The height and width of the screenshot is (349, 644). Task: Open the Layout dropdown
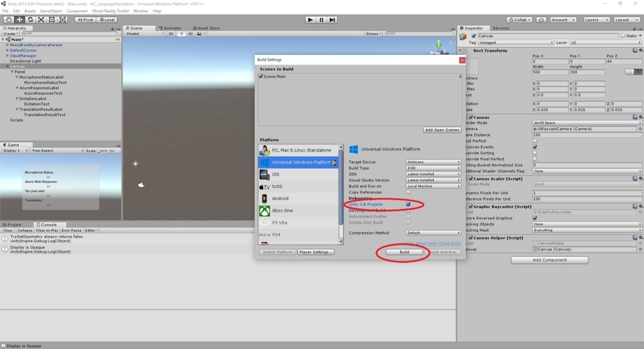coord(626,19)
